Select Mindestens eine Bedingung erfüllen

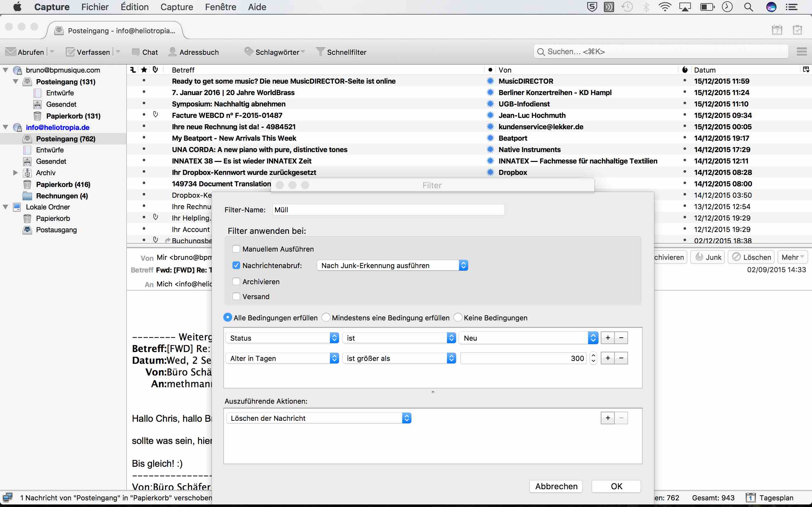coord(326,317)
